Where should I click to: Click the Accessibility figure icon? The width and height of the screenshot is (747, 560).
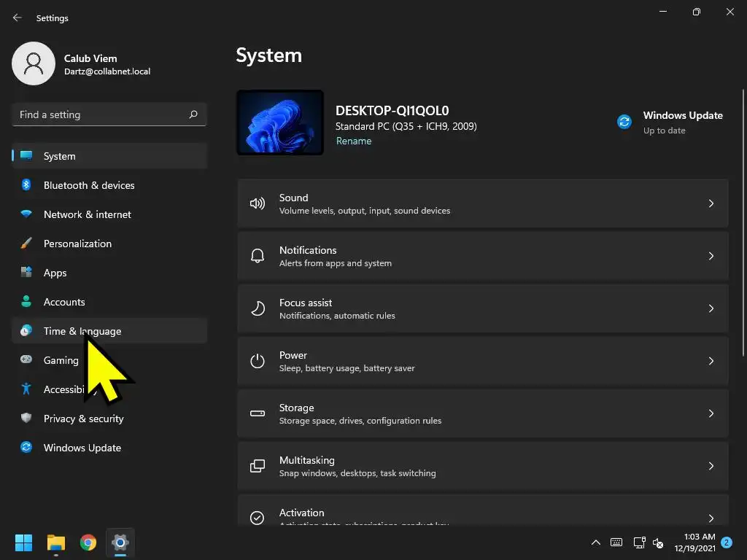coord(26,389)
